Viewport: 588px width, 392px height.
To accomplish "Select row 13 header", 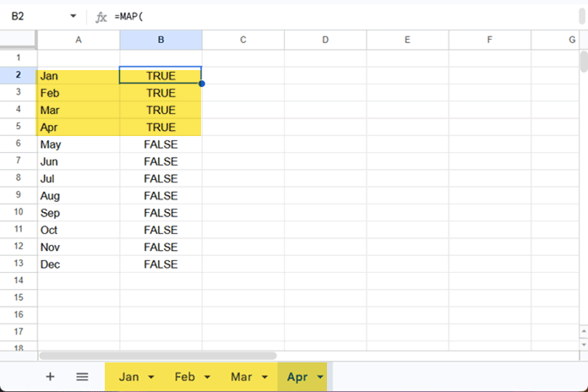I will 19,264.
